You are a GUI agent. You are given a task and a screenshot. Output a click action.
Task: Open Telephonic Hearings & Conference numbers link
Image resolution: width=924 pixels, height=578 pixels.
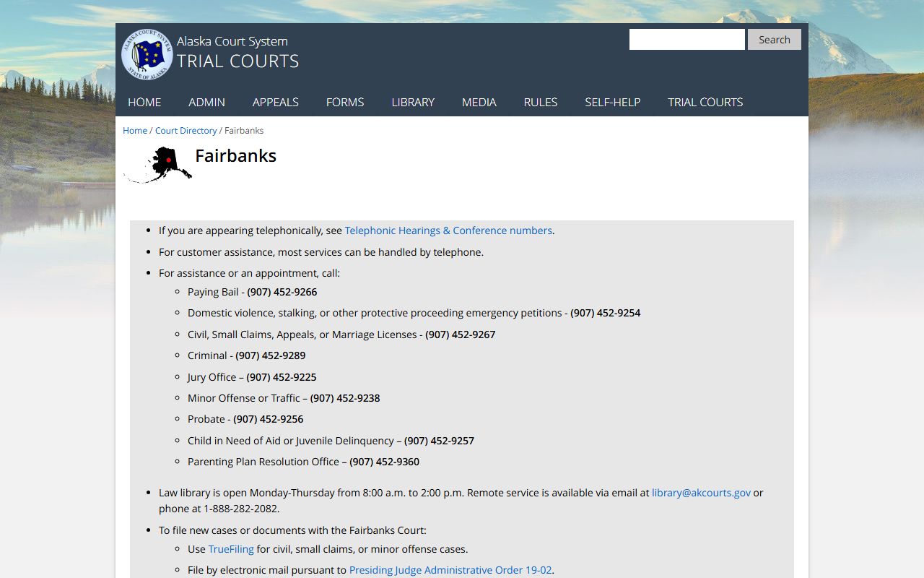[448, 230]
